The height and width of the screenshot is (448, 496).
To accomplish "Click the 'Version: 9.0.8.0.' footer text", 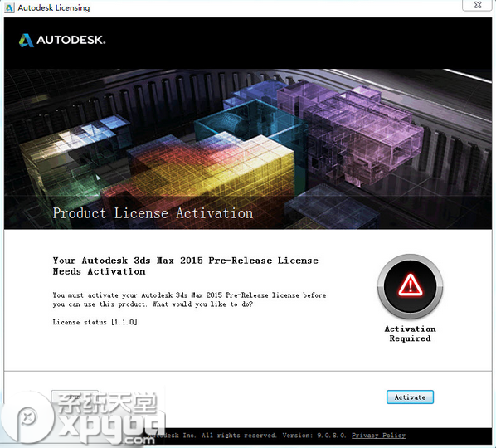I will (x=314, y=436).
